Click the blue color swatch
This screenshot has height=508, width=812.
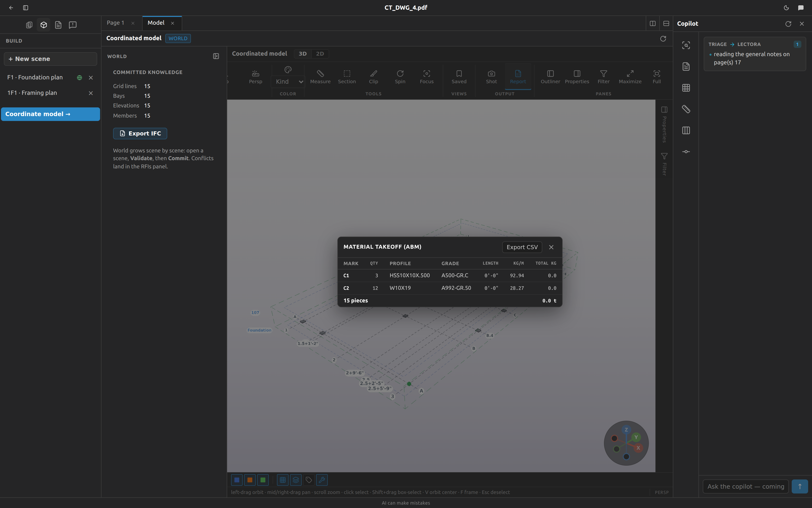click(237, 480)
